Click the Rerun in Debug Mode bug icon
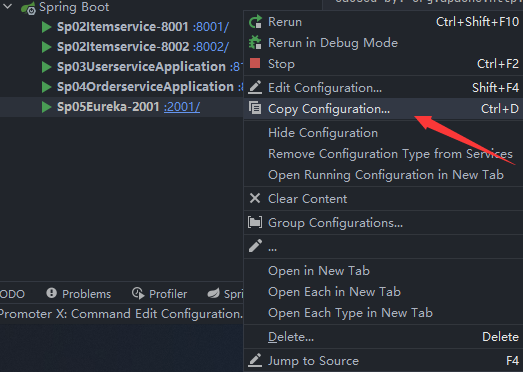 255,43
